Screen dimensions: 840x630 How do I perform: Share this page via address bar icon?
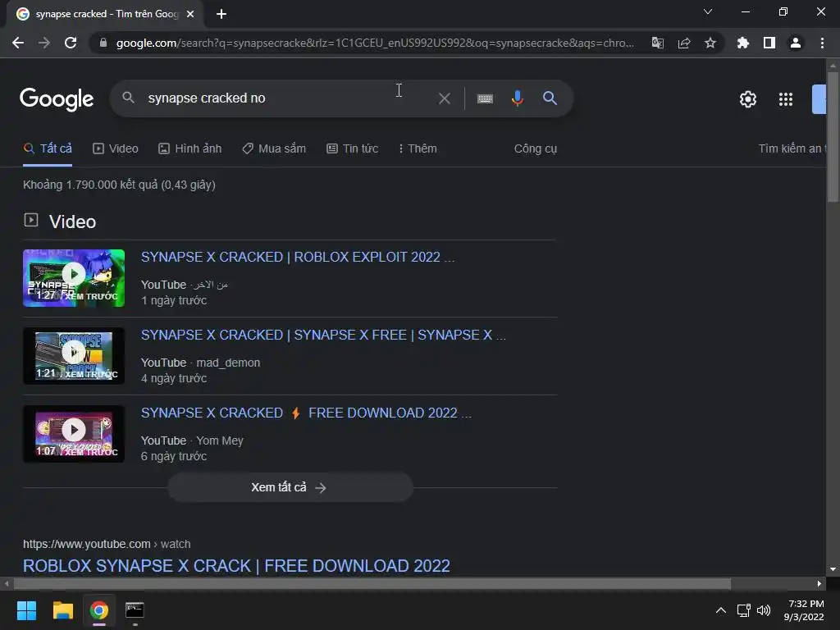(x=684, y=43)
